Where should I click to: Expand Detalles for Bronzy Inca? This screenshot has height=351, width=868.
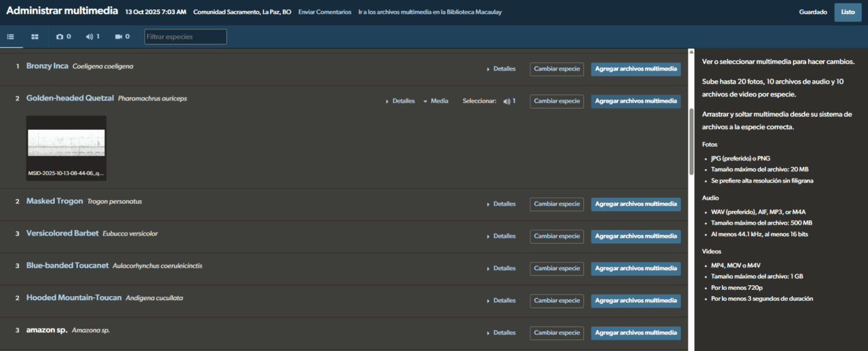point(501,69)
